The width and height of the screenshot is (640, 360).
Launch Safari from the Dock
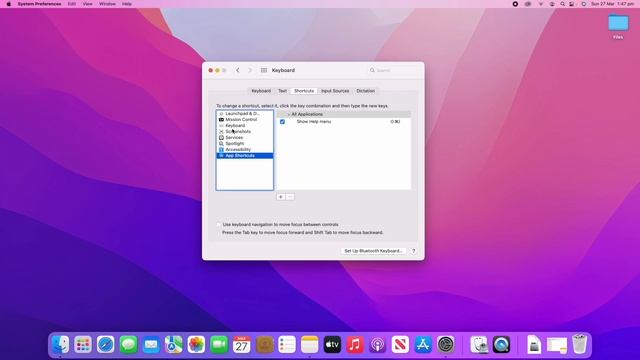click(x=106, y=345)
